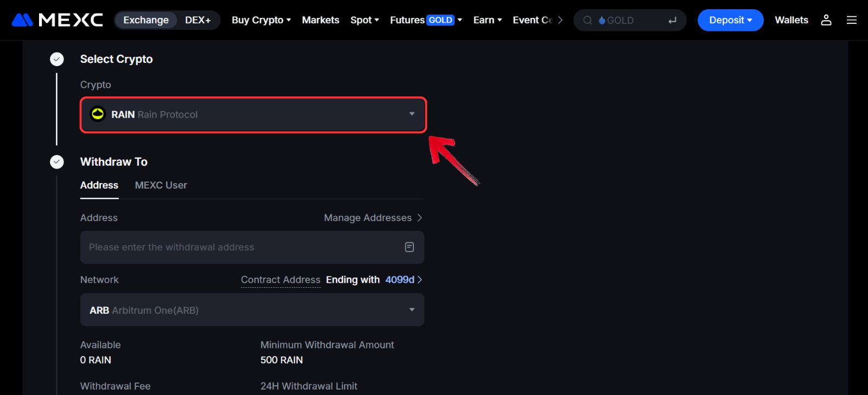Viewport: 868px width, 395px height.
Task: Click the RAIN coin icon
Action: [x=98, y=114]
